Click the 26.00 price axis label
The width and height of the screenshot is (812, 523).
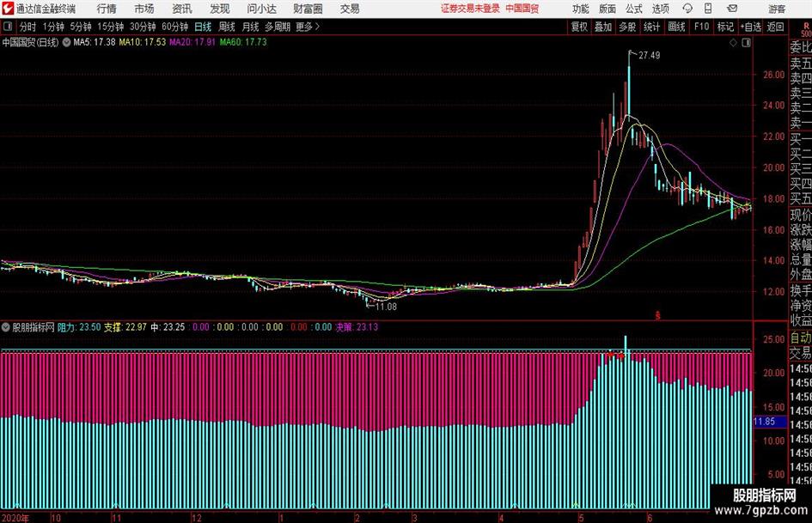[x=773, y=75]
